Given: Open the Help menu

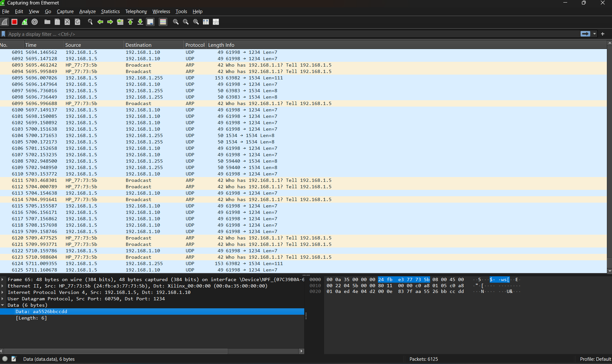Looking at the screenshot, I should tap(198, 11).
